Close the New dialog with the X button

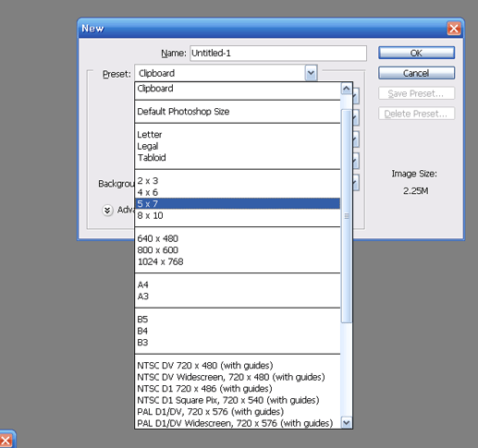(x=454, y=29)
